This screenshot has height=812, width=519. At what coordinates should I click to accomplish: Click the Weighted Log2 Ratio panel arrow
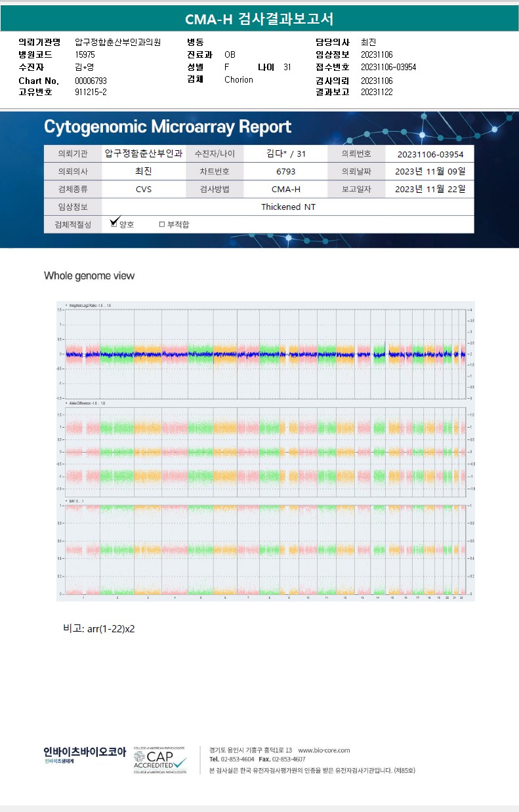[x=67, y=305]
